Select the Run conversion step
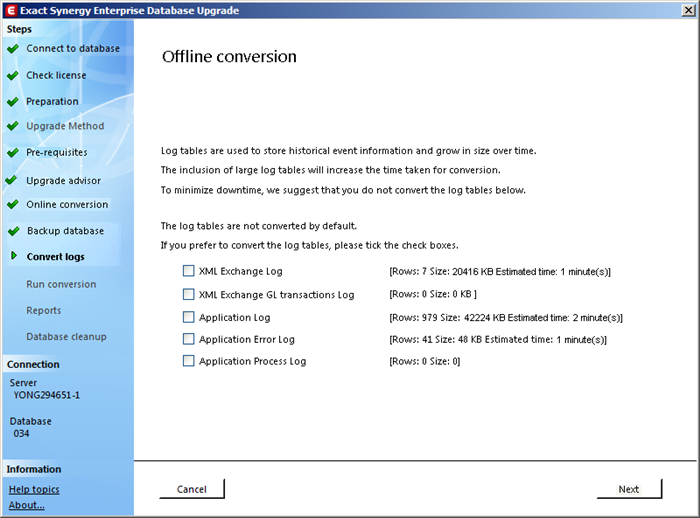Viewport: 700px width, 518px height. pos(61,284)
